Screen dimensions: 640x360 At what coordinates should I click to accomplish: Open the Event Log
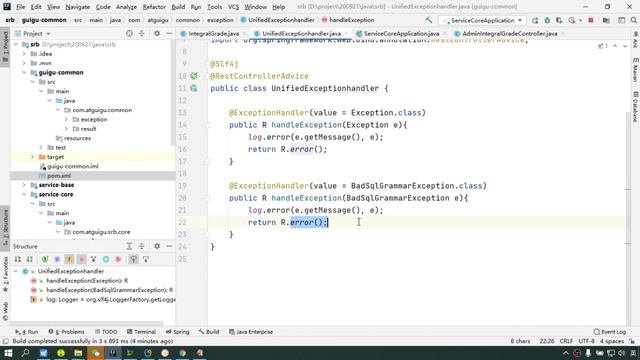(x=610, y=332)
